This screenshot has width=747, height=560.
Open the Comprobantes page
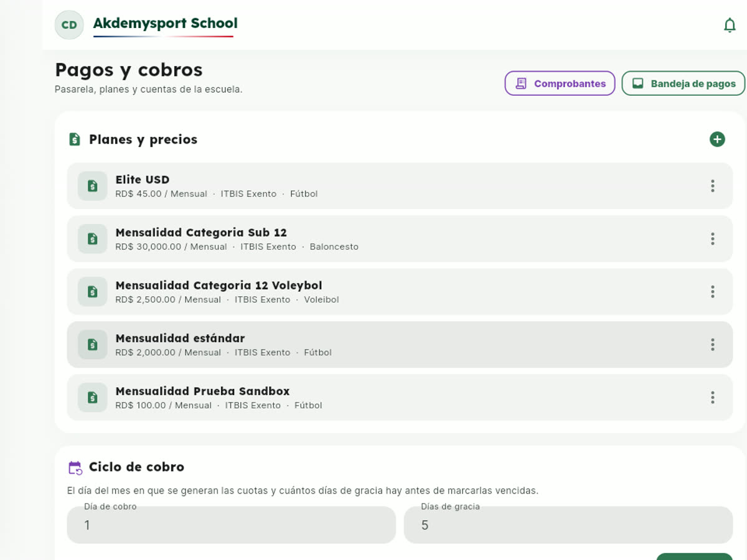click(x=560, y=83)
